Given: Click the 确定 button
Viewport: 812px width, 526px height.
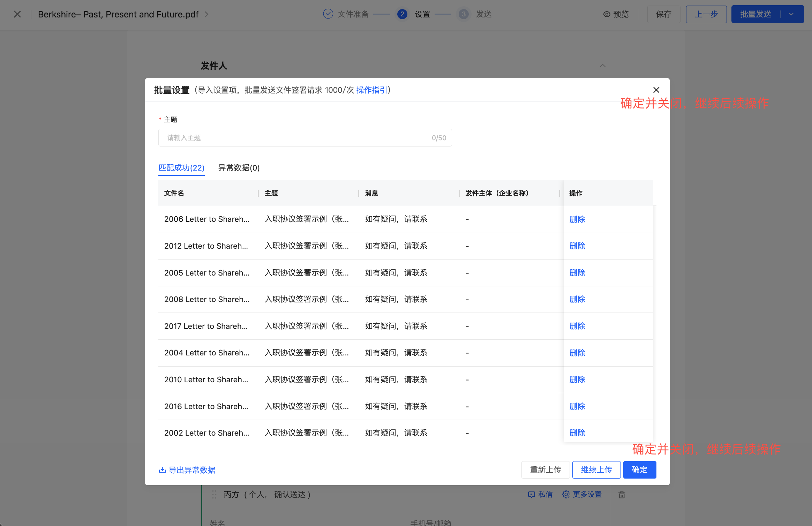Looking at the screenshot, I should click(639, 470).
